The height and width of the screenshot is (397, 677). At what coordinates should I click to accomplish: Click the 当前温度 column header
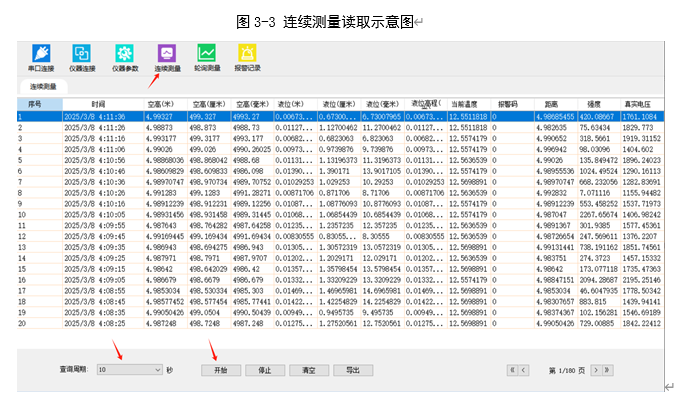[x=469, y=104]
